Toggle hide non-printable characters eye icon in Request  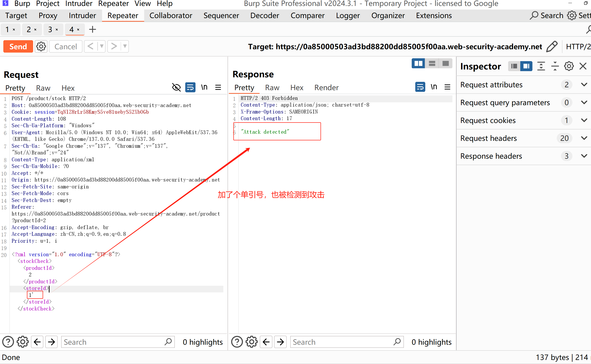176,87
